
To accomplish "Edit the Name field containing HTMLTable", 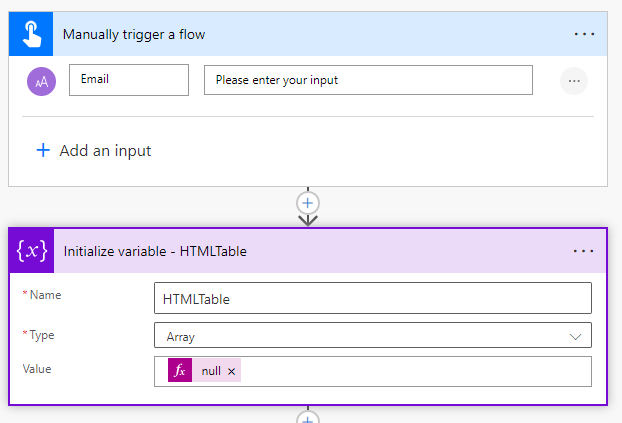I will (372, 298).
